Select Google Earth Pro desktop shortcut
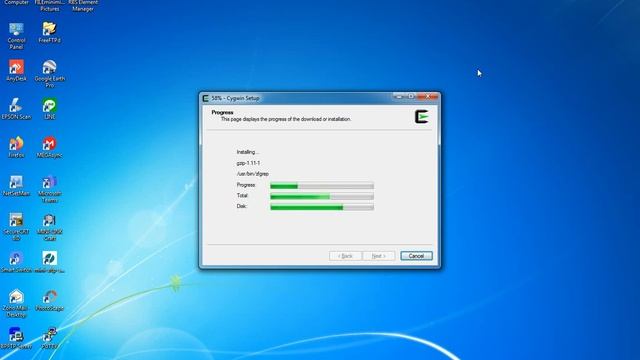Screen dimensions: 640x360 (49, 73)
